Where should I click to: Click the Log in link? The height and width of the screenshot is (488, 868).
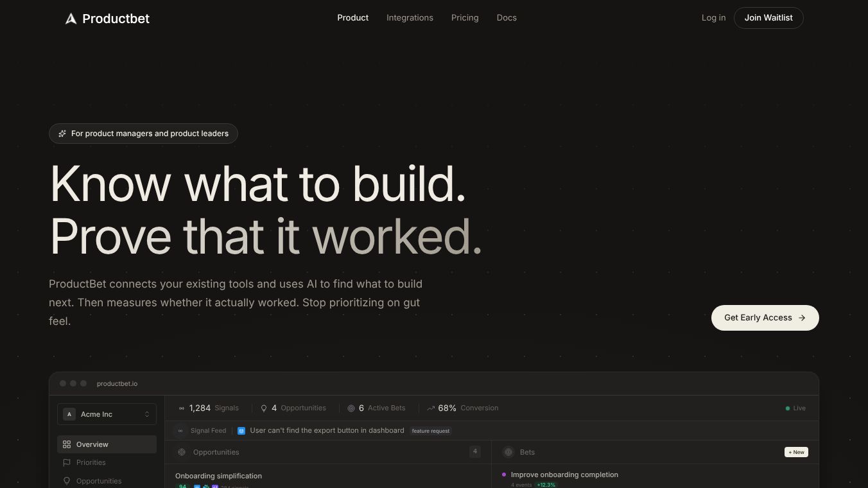tap(713, 17)
